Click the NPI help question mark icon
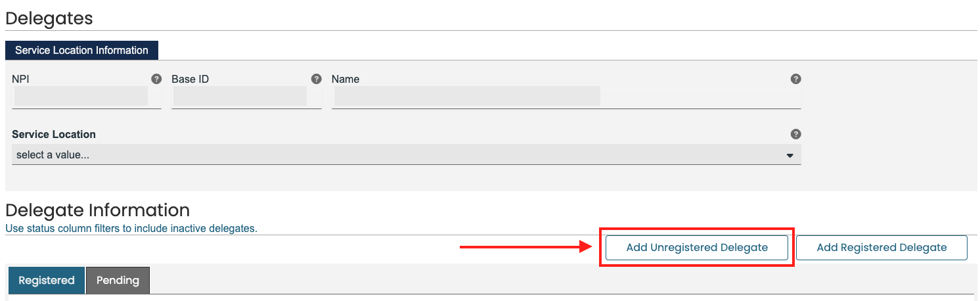The width and height of the screenshot is (980, 301). tap(156, 79)
